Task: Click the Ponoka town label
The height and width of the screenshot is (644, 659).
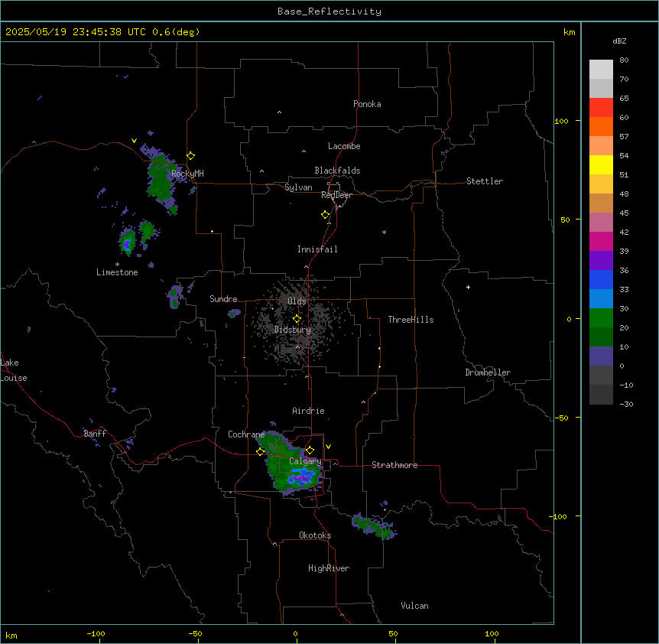Action: (367, 104)
